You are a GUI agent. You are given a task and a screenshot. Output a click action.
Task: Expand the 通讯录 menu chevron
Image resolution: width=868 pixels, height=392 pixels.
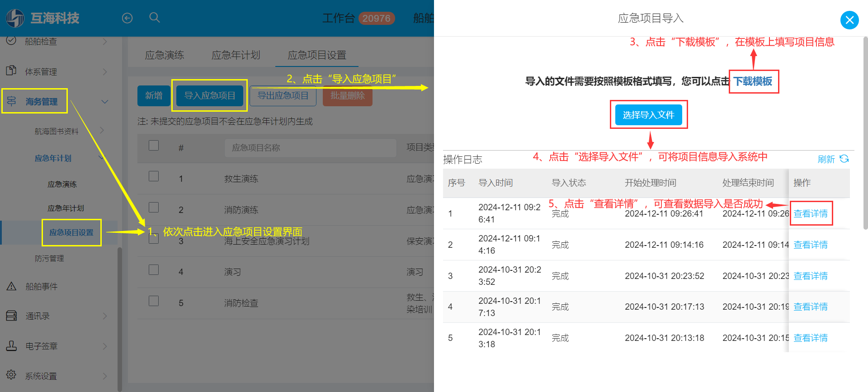click(x=105, y=316)
